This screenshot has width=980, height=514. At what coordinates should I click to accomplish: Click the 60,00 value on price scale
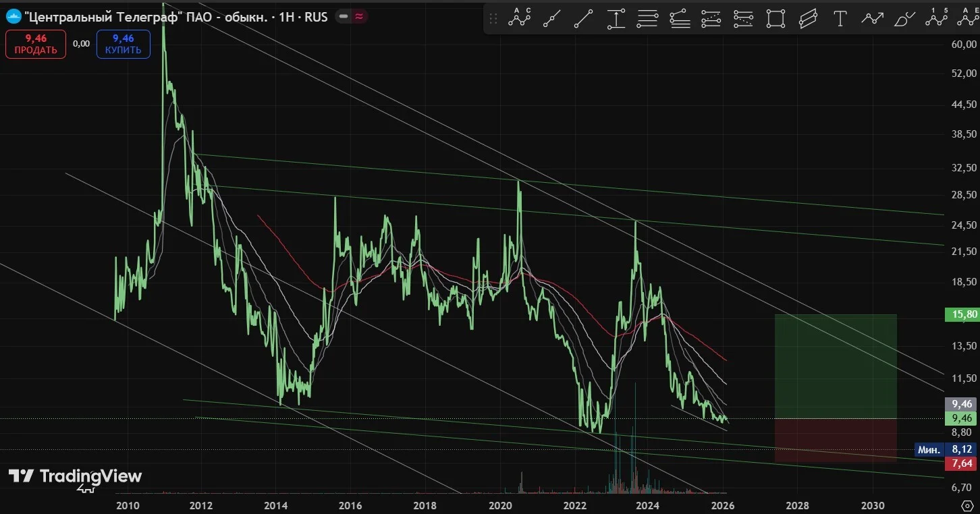pyautogui.click(x=962, y=45)
